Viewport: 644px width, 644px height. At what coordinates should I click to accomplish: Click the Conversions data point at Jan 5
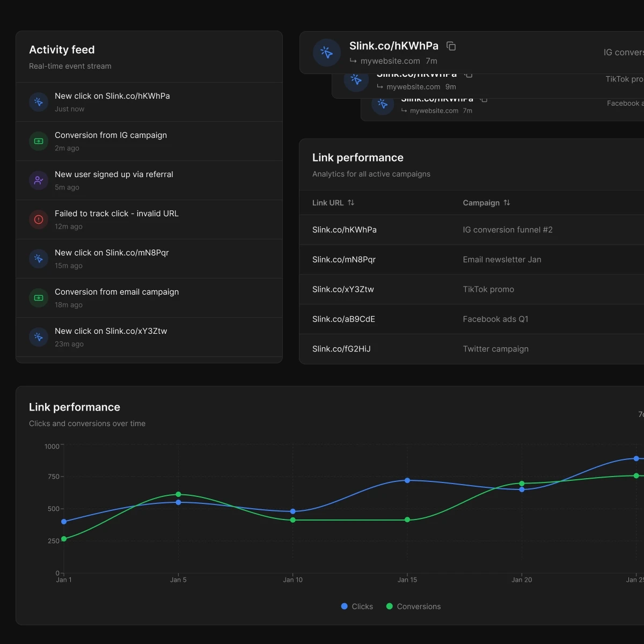point(178,494)
